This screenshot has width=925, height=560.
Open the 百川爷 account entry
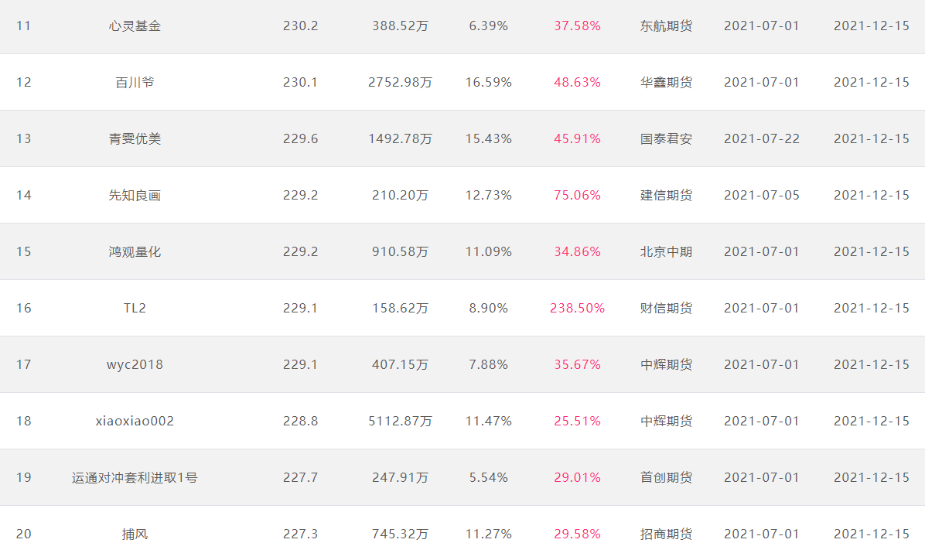(135, 82)
